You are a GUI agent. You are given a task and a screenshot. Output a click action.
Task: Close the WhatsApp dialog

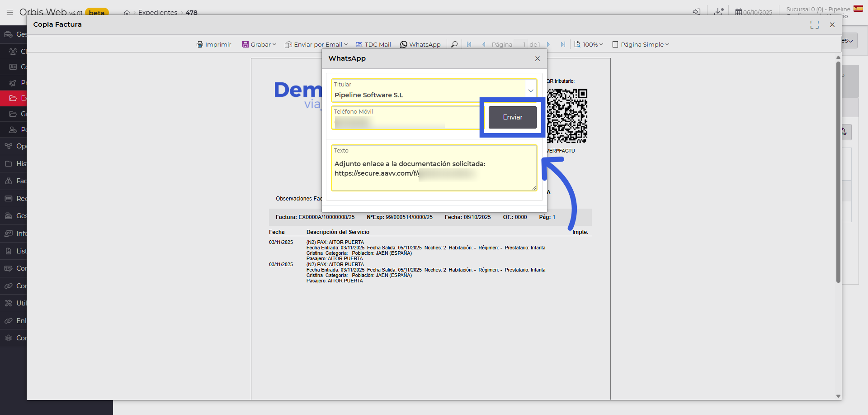pos(538,58)
